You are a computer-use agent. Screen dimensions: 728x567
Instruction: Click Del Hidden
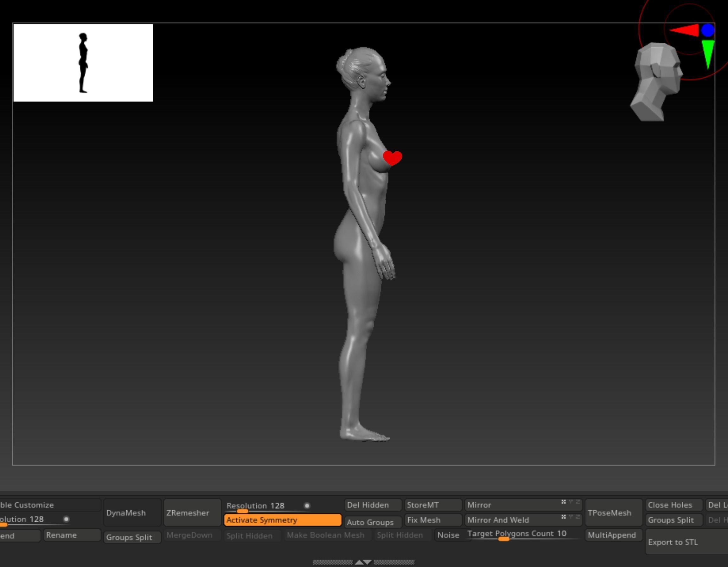[x=373, y=505]
